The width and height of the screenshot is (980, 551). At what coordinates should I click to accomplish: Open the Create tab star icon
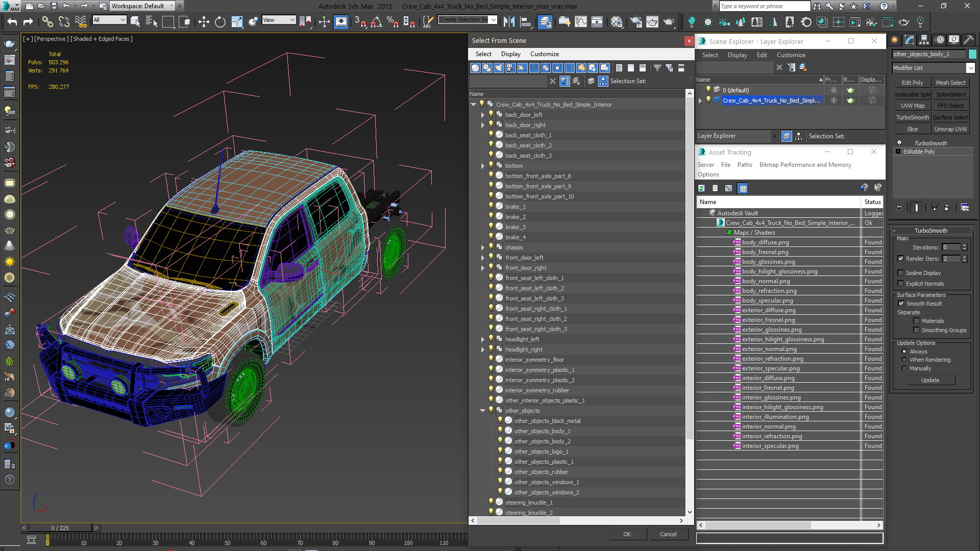pos(895,40)
